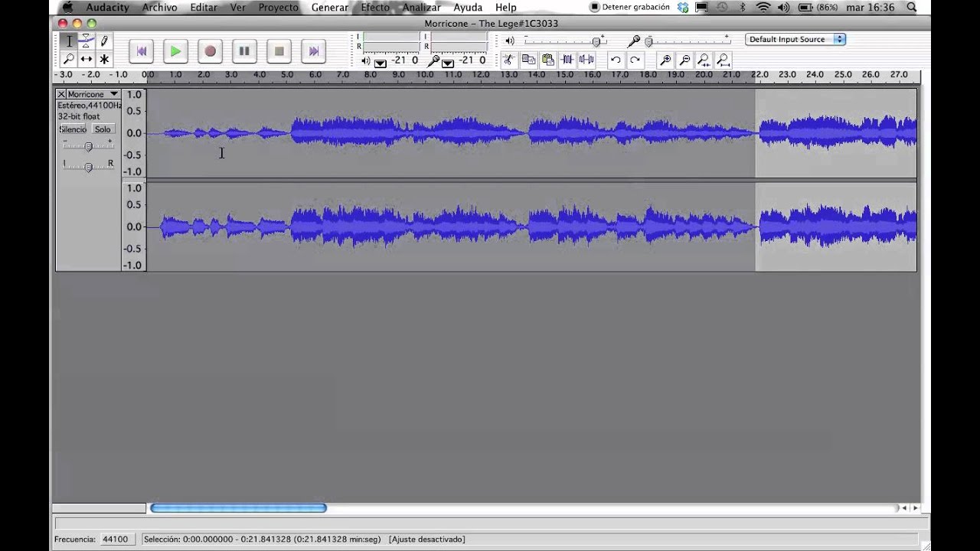
Task: Select the Draw pencil tool
Action: pyautogui.click(x=103, y=41)
